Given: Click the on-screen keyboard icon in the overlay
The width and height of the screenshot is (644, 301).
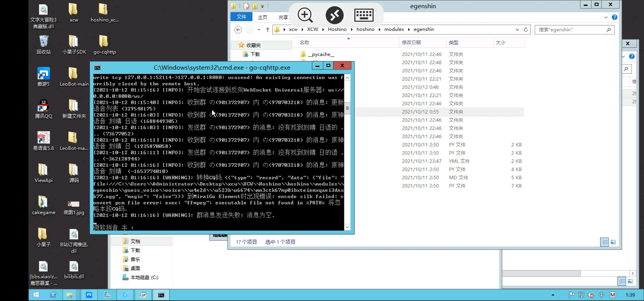Looking at the screenshot, I should [364, 15].
